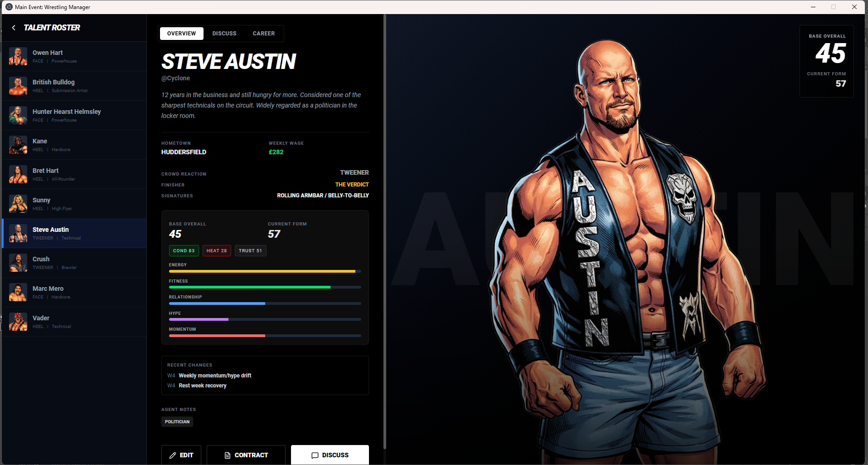Viewport: 868px width, 465px height.
Task: Click the white Discuss button at bottom
Action: tap(330, 455)
